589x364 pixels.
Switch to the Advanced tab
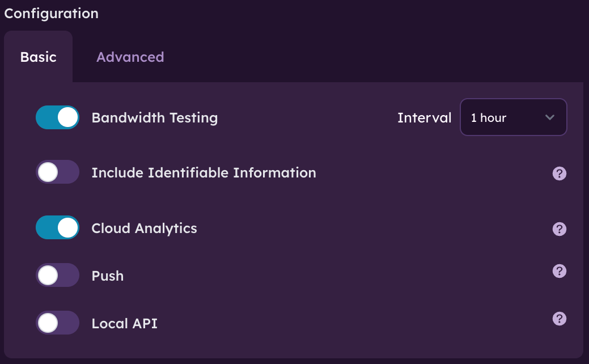(x=130, y=57)
